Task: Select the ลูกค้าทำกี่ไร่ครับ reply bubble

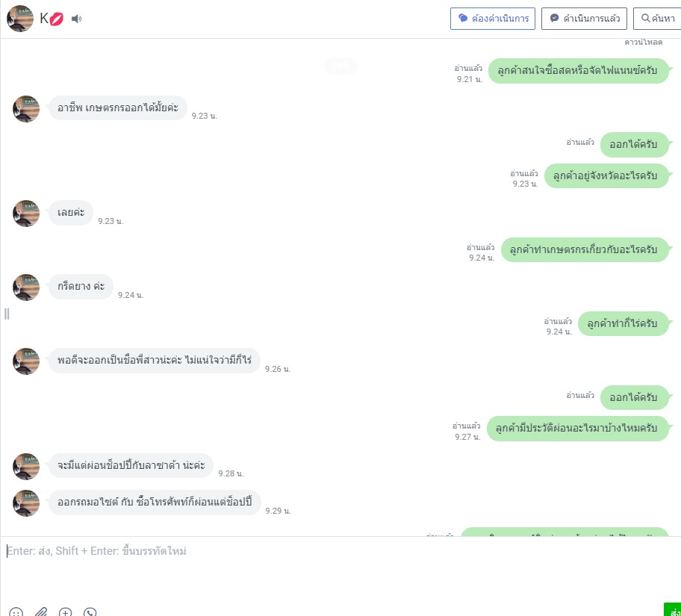Action: (x=622, y=323)
